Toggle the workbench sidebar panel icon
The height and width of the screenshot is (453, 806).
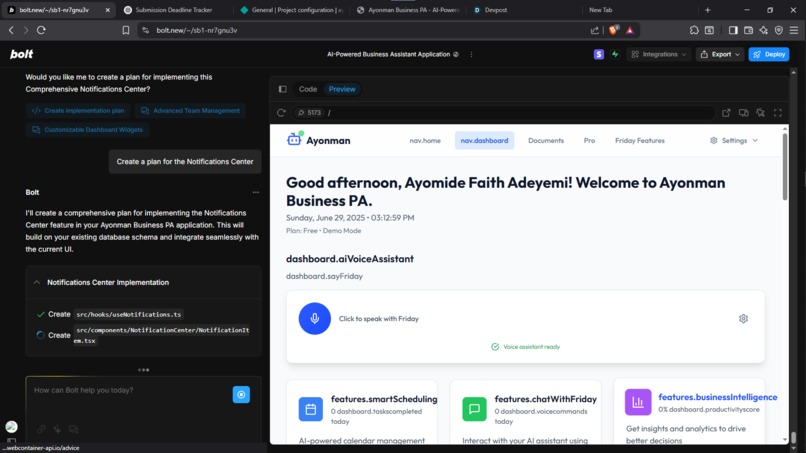(x=282, y=89)
